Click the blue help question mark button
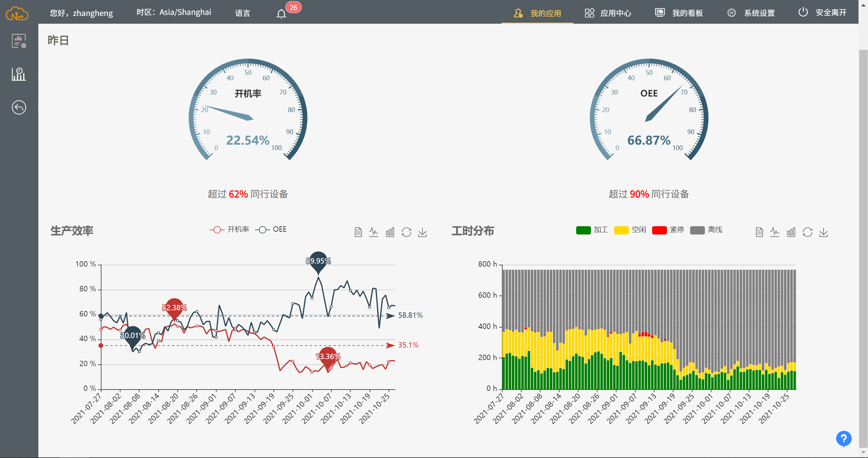868x458 pixels. [843, 439]
